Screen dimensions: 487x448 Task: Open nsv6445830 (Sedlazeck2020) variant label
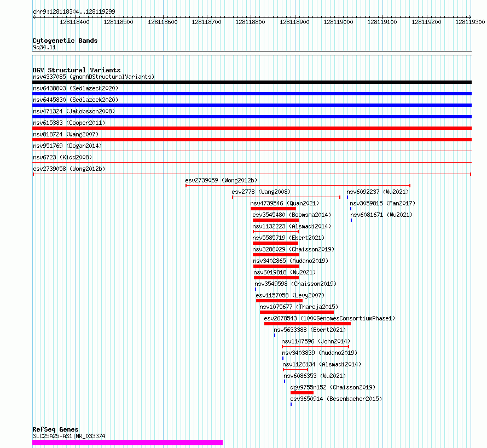[x=76, y=100]
